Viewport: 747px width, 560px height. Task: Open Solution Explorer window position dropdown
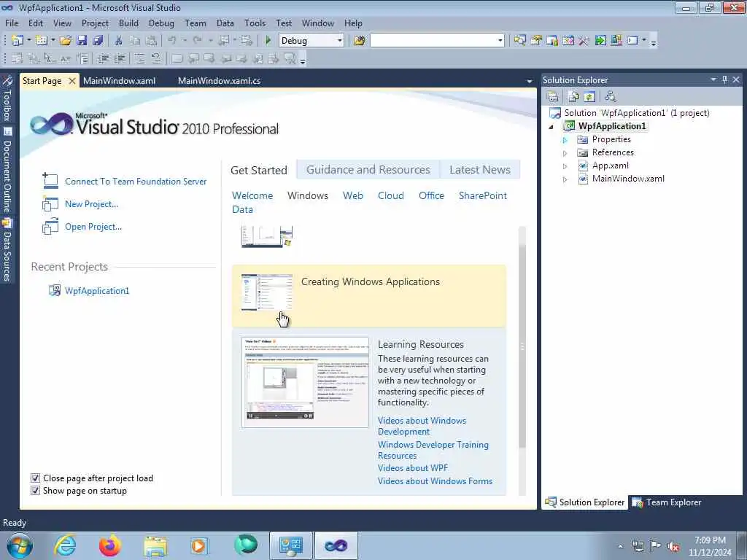tap(713, 79)
